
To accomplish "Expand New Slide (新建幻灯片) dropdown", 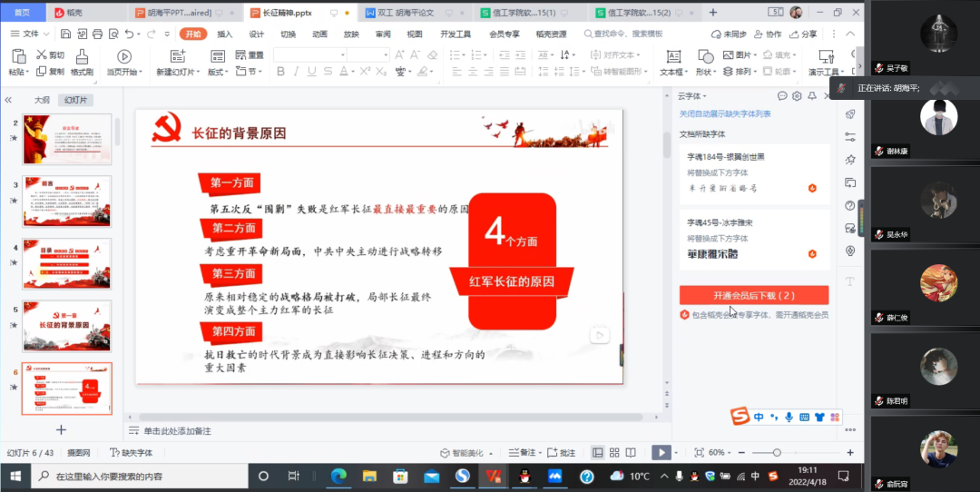I will point(198,72).
